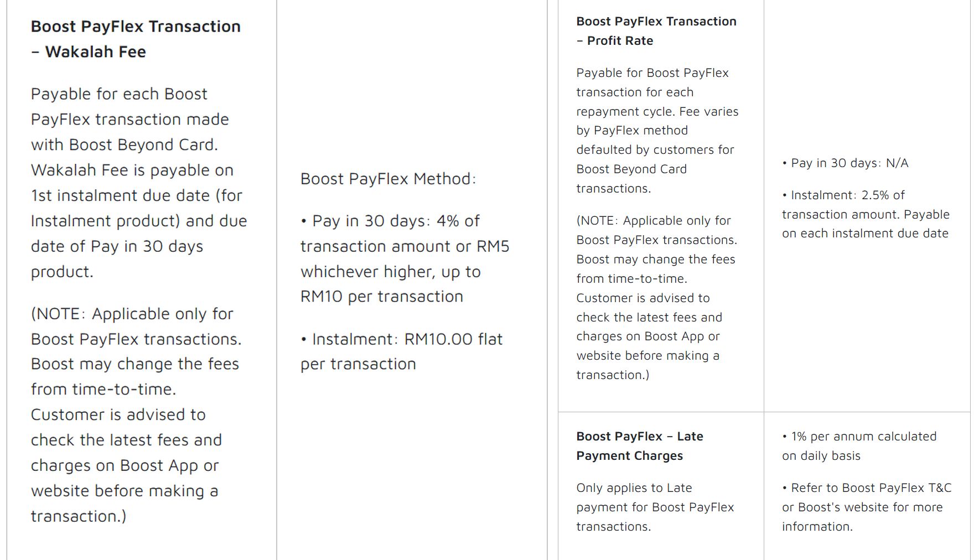Click the NOTE paragraph under Profit Rate
The image size is (979, 560).
point(656,298)
